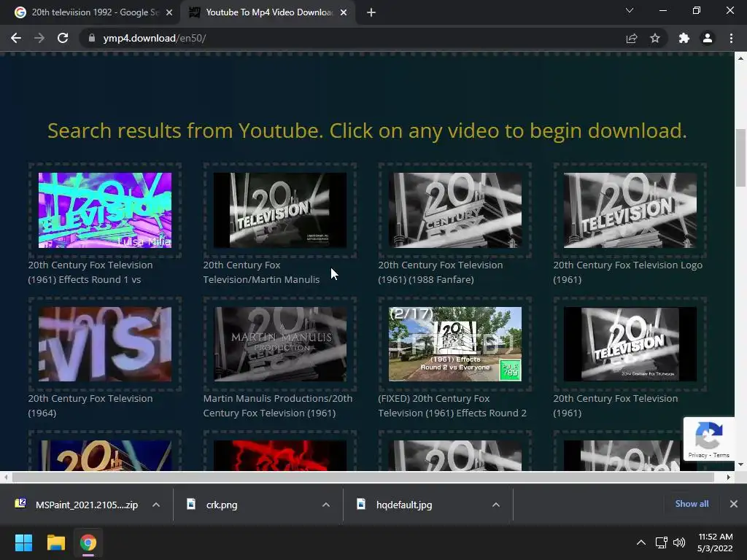Show all downloads
The width and height of the screenshot is (747, 560).
(692, 504)
